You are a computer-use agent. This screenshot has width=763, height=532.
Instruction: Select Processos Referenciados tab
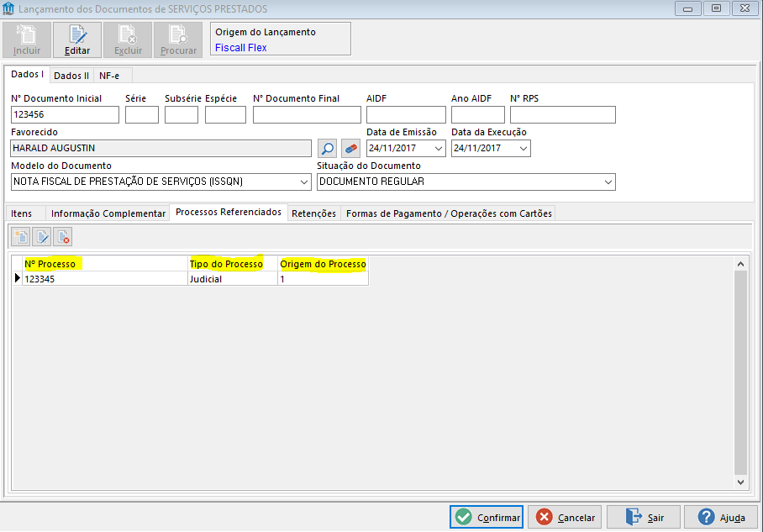point(229,213)
